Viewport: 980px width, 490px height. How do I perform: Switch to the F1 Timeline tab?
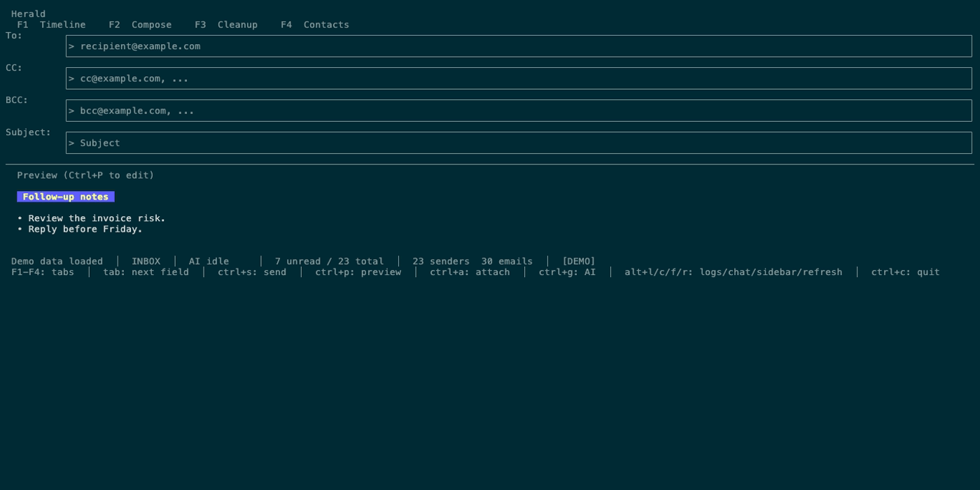pyautogui.click(x=51, y=24)
